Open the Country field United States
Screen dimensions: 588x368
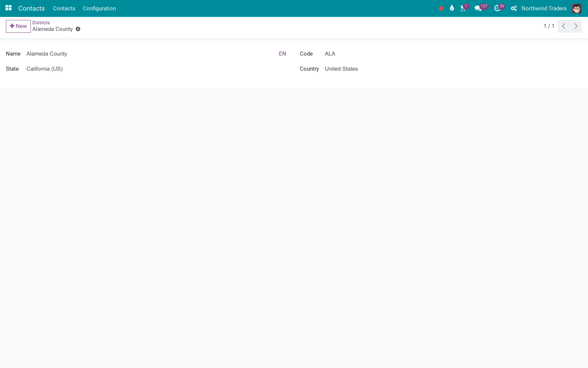453,69
